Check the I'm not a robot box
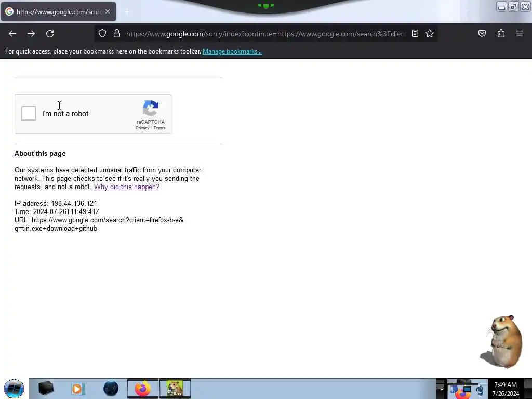The height and width of the screenshot is (399, 532). (29, 113)
